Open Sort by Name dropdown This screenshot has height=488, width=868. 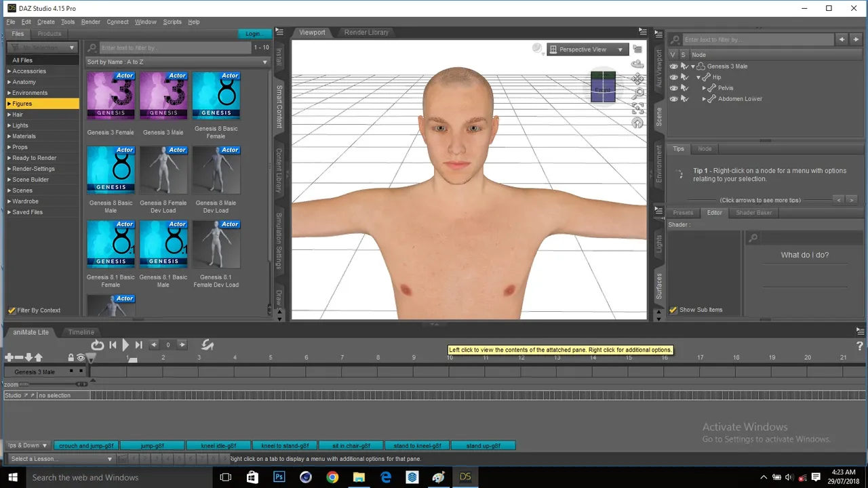click(178, 62)
